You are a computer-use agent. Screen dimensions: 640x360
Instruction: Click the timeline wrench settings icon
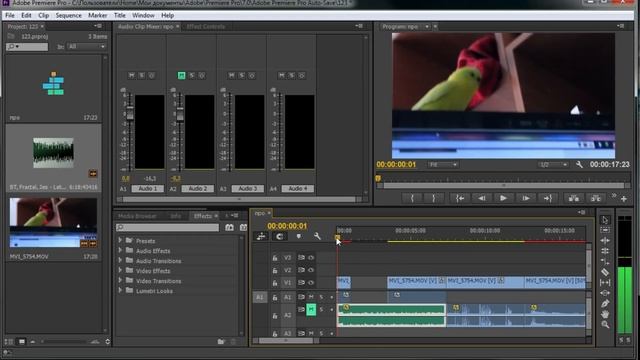(x=317, y=236)
